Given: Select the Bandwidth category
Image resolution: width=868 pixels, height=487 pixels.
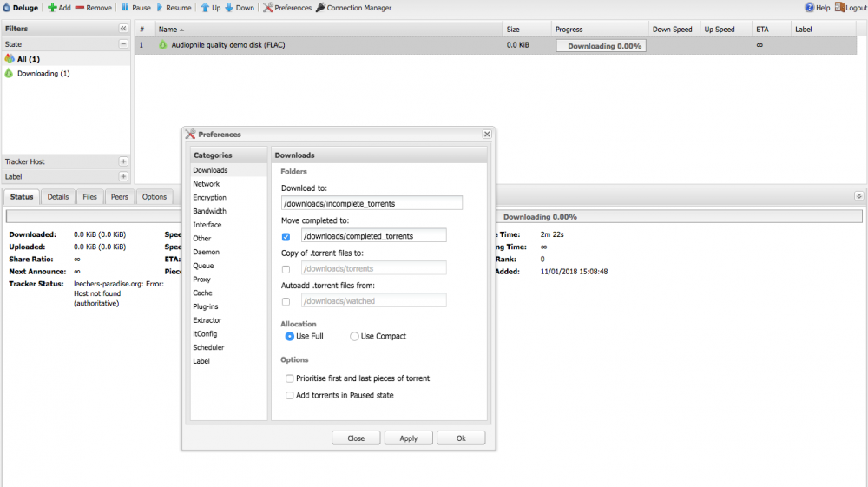Looking at the screenshot, I should 228,211.
